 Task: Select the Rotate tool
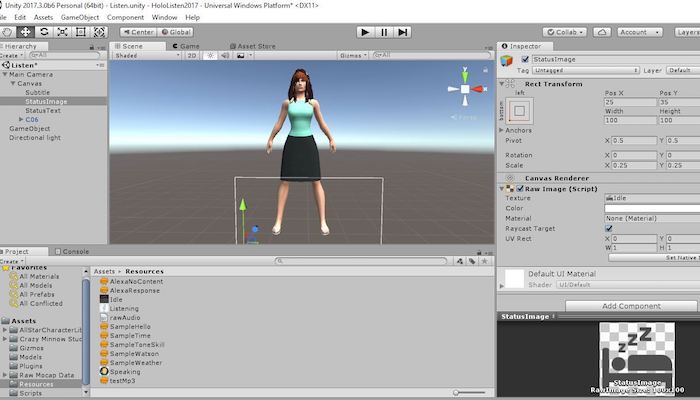click(44, 32)
